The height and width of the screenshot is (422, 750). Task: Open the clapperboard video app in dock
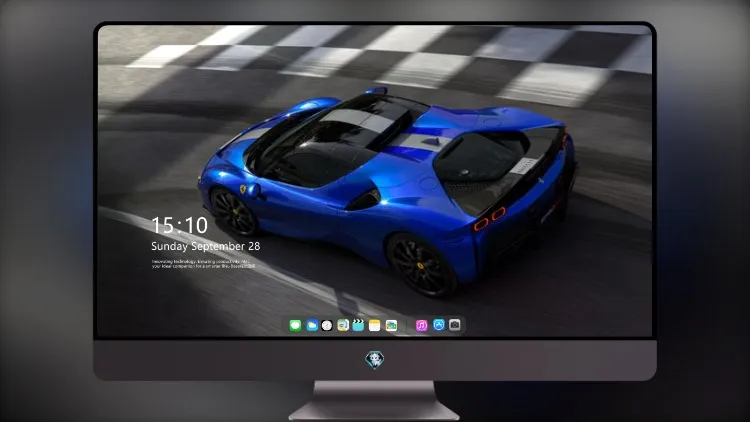[358, 325]
